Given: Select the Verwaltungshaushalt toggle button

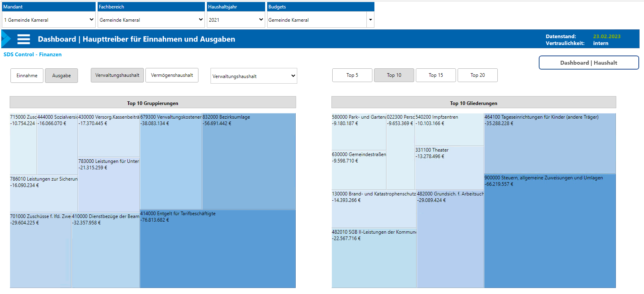Looking at the screenshot, I should (117, 75).
